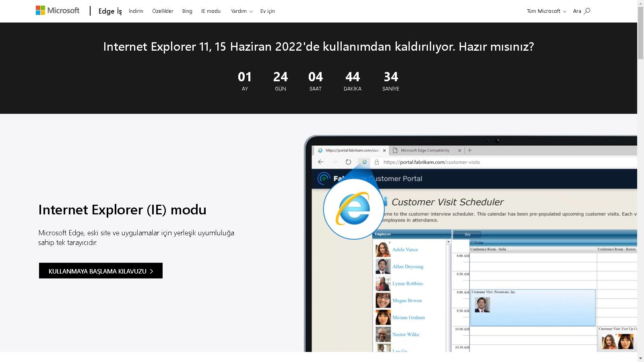This screenshot has height=362, width=644.
Task: Click the Allan Deyoung name link
Action: (408, 266)
